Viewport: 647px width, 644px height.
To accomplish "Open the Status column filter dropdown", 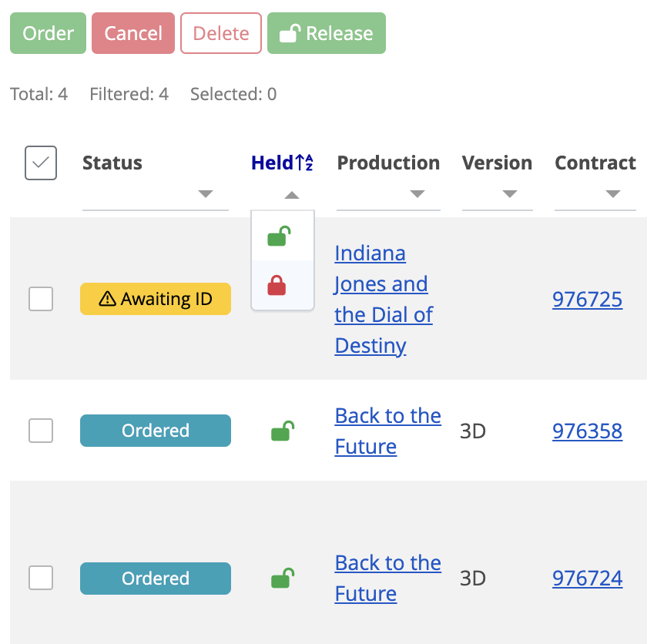I will coord(206,195).
